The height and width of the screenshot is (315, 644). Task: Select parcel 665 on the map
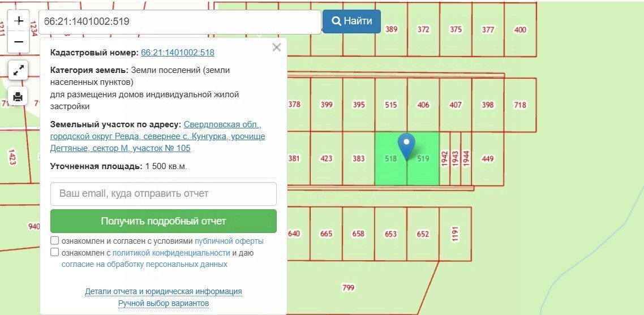point(326,234)
